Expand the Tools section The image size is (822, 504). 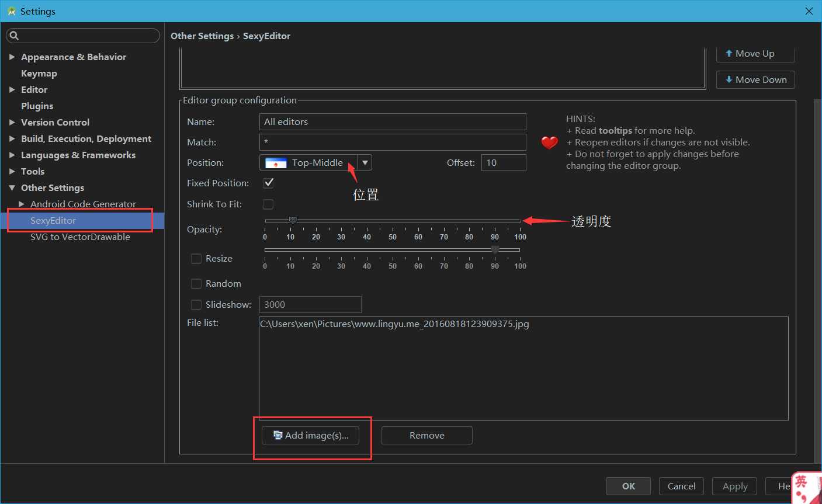[12, 171]
